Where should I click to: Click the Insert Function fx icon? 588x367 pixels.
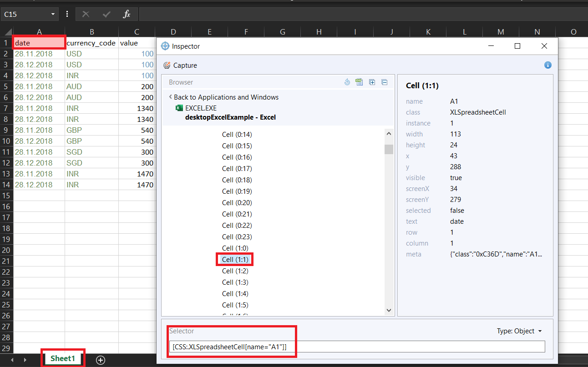coord(127,14)
